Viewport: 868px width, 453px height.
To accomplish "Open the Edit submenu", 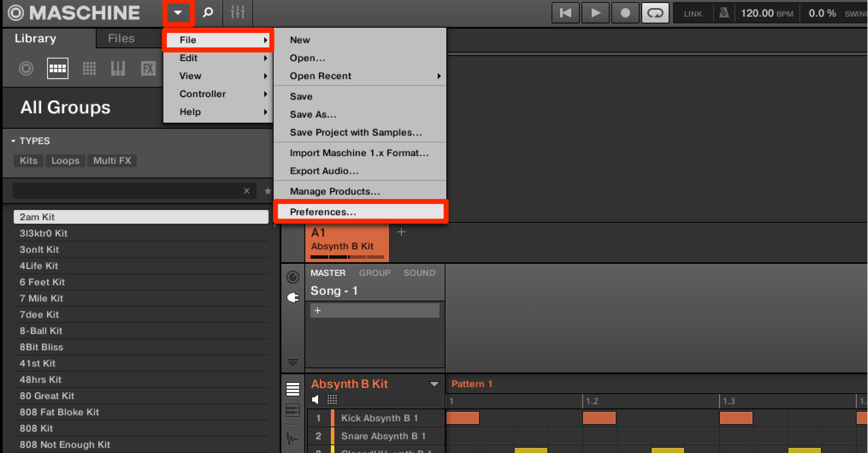I will point(218,58).
